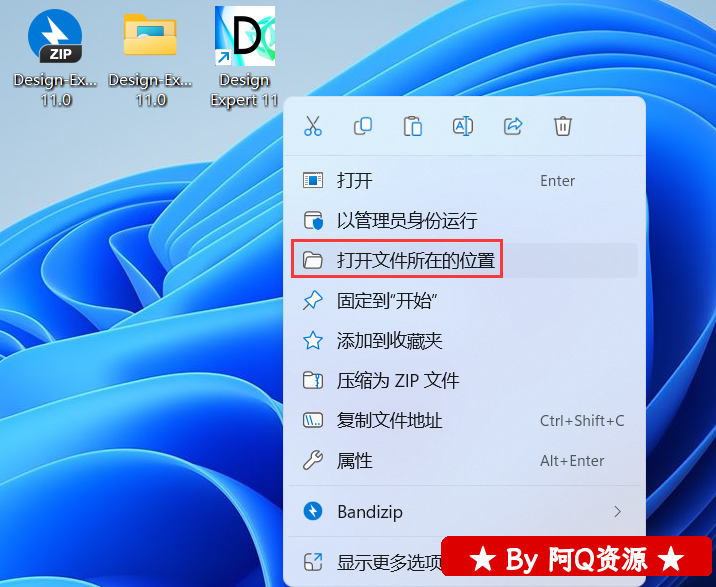Expand the Bandizip submenu
716x587 pixels.
coord(464,512)
